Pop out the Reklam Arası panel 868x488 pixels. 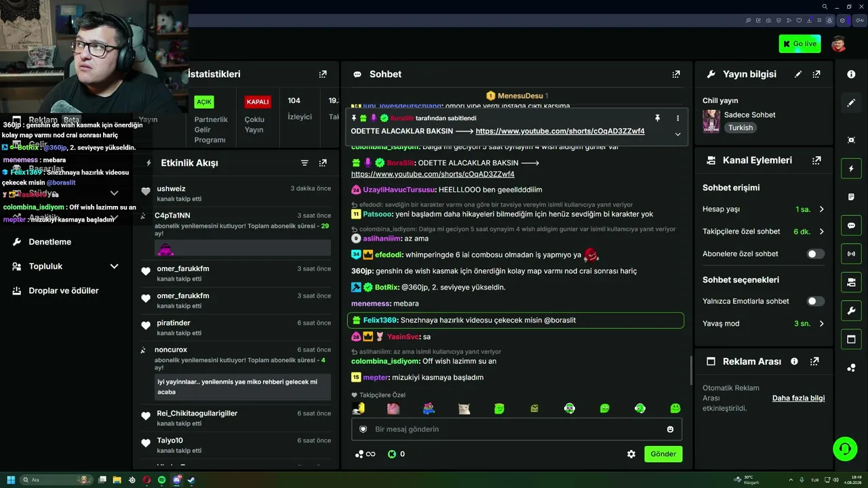coord(814,361)
